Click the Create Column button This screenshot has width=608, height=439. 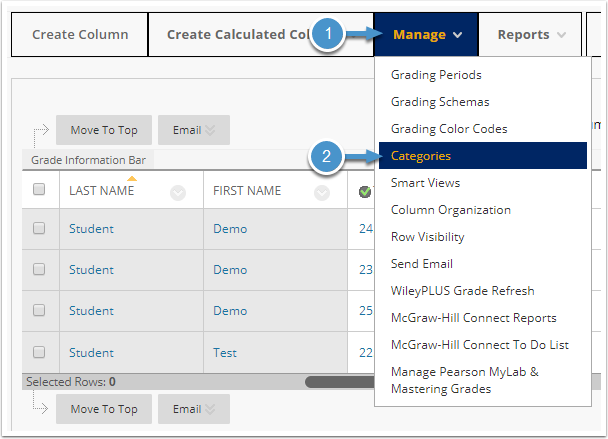pos(79,35)
